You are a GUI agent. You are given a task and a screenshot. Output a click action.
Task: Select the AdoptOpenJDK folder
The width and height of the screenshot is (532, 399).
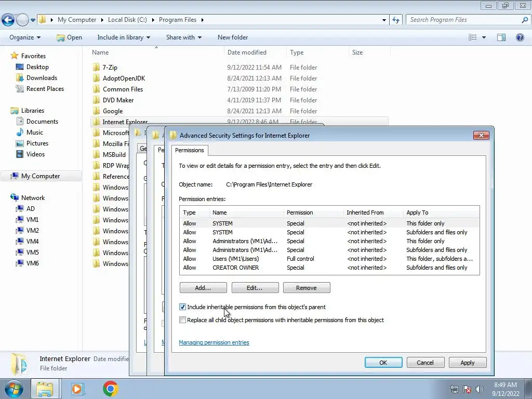(124, 78)
